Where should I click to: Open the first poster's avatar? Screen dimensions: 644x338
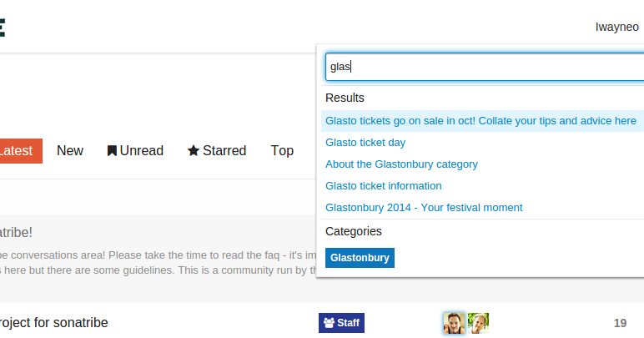click(x=454, y=323)
